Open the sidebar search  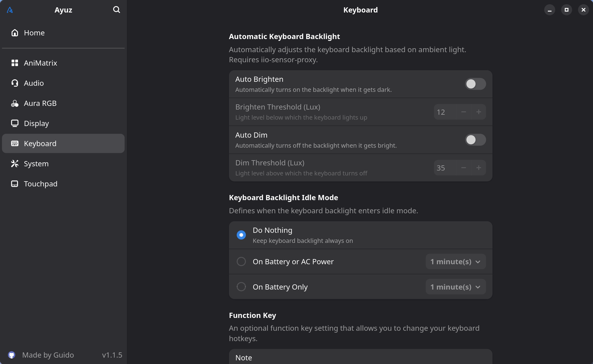coord(117,10)
